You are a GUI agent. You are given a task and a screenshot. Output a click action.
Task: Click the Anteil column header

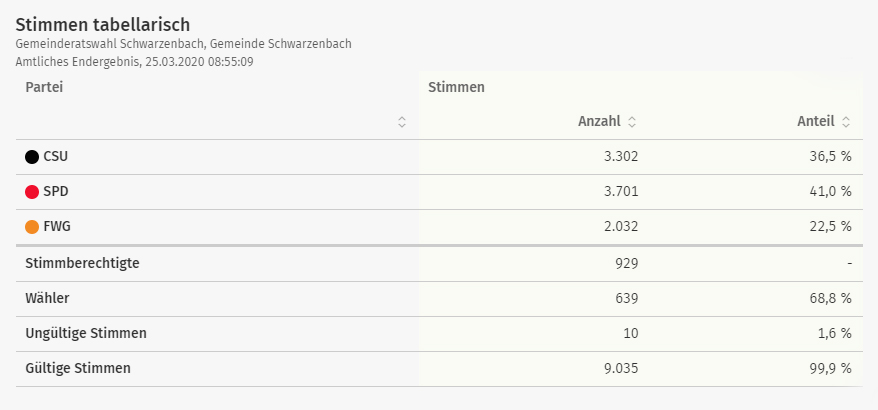pos(816,122)
